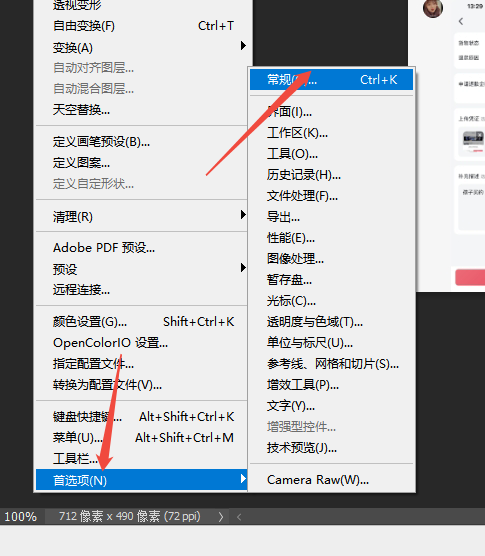Click the 预设 submenu arrow
This screenshot has height=556, width=485.
point(243,267)
